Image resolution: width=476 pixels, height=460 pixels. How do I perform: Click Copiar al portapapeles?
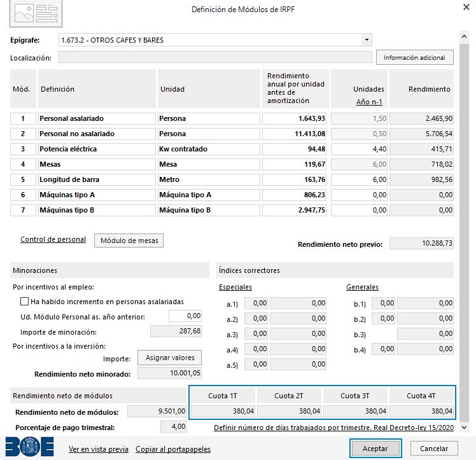173,449
